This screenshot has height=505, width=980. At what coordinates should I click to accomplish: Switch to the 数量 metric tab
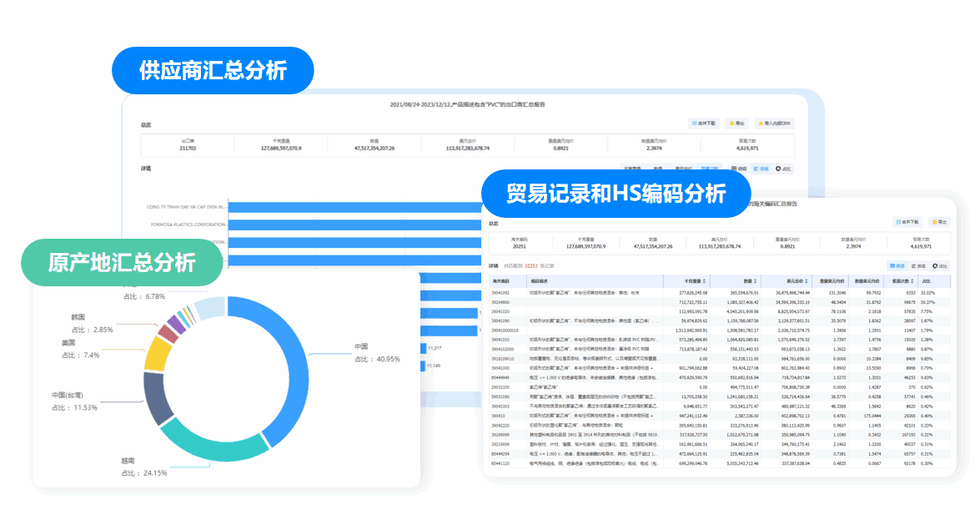pos(657,167)
